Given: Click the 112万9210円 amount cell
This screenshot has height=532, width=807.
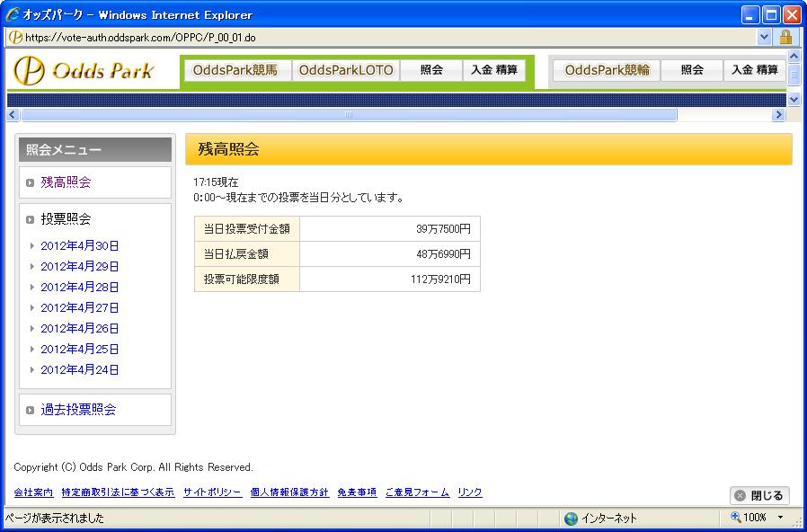Looking at the screenshot, I should (x=390, y=279).
